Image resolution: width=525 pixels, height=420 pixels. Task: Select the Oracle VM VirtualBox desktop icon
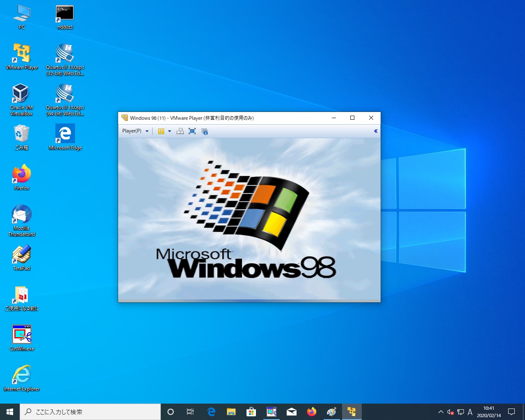[21, 100]
